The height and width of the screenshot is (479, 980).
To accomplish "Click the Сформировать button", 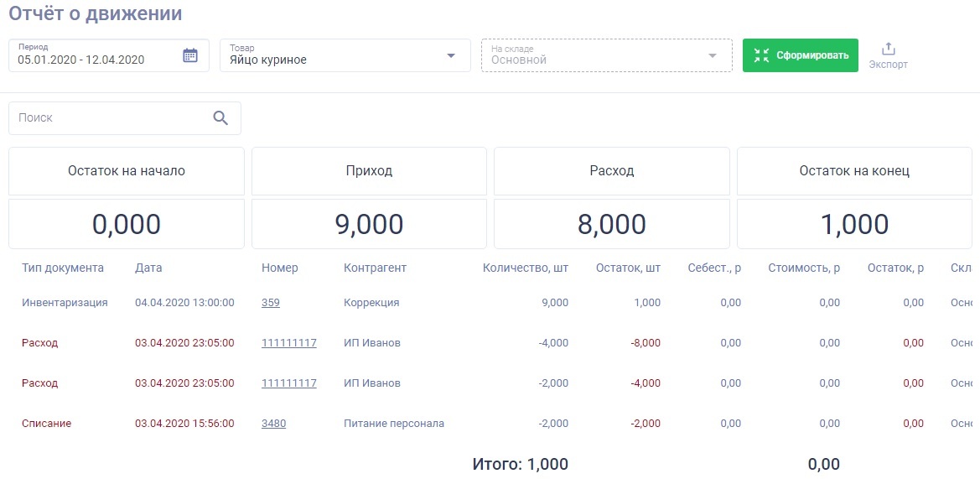I will click(x=800, y=55).
